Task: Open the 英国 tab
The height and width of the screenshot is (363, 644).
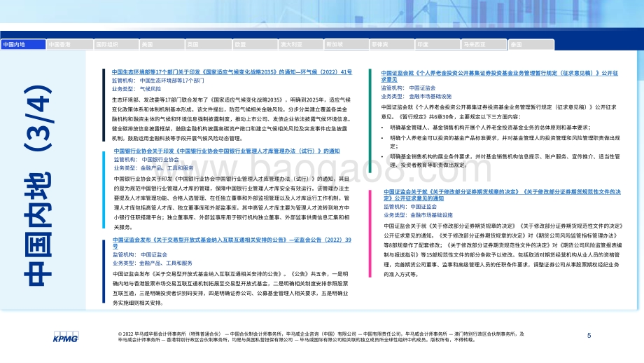Action: tap(208, 44)
